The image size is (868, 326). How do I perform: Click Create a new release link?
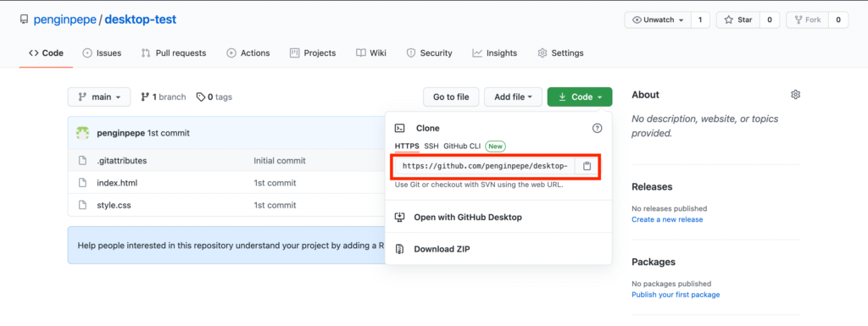[x=667, y=219]
